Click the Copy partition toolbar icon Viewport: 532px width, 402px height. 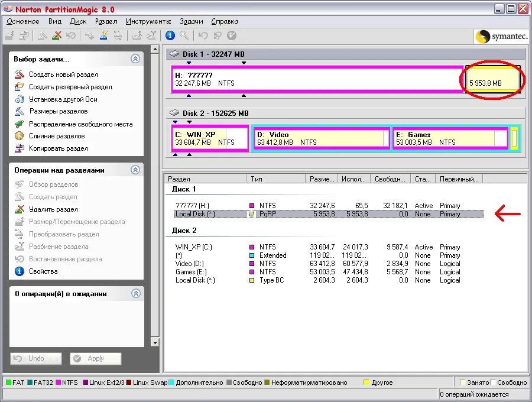tap(24, 35)
